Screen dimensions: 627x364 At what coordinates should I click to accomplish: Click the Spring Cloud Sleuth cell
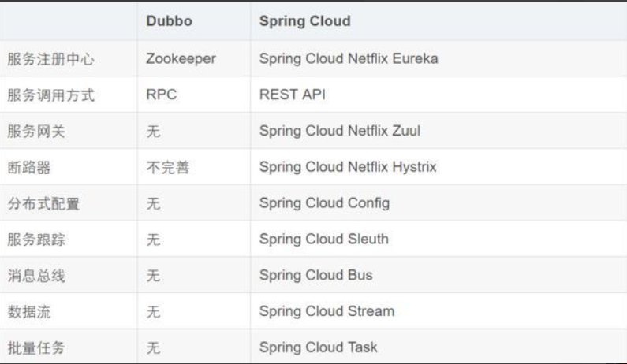(323, 239)
